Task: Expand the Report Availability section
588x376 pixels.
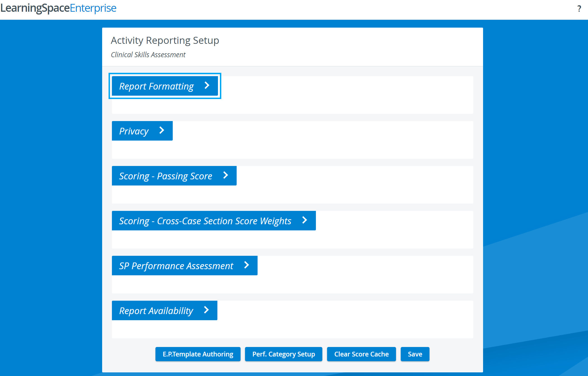Action: tap(165, 310)
